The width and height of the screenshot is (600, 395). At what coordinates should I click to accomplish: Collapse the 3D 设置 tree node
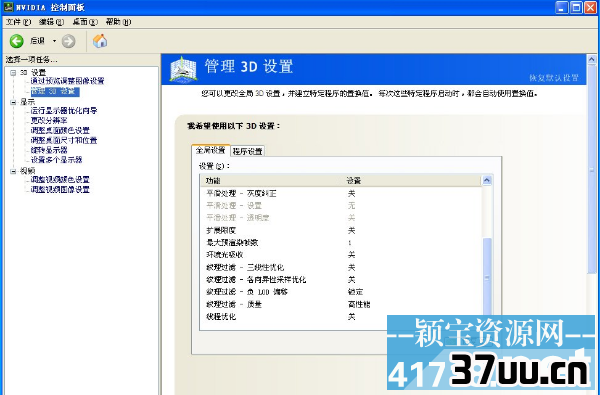click(x=13, y=72)
